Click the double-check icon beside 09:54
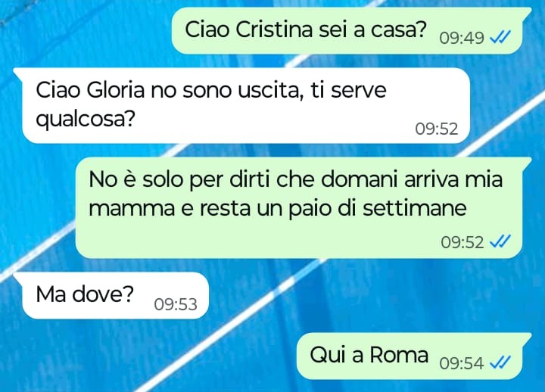This screenshot has width=545, height=392. (500, 362)
